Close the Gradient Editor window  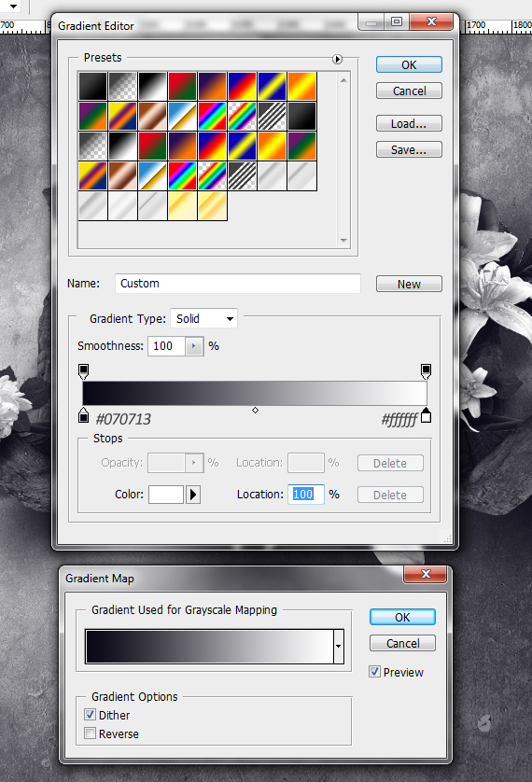tap(431, 22)
